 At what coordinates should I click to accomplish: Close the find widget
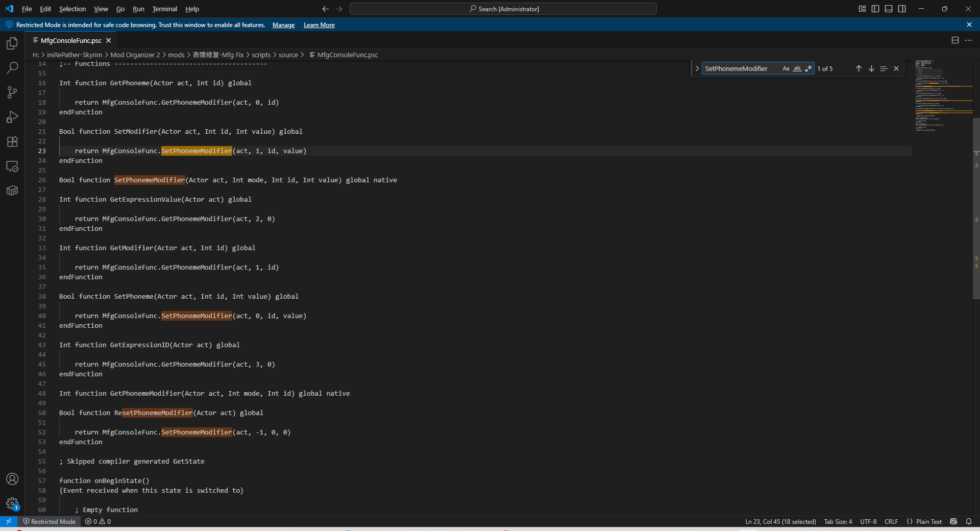(896, 68)
